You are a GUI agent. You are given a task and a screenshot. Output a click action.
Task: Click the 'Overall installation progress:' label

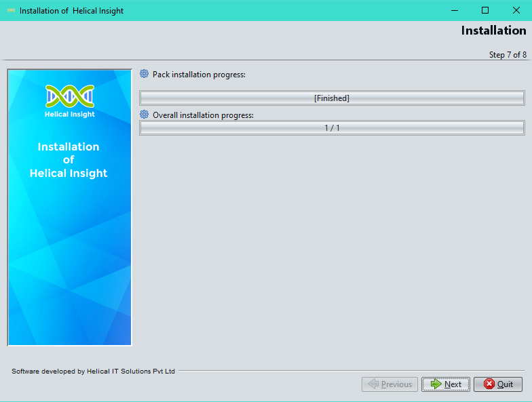click(203, 115)
